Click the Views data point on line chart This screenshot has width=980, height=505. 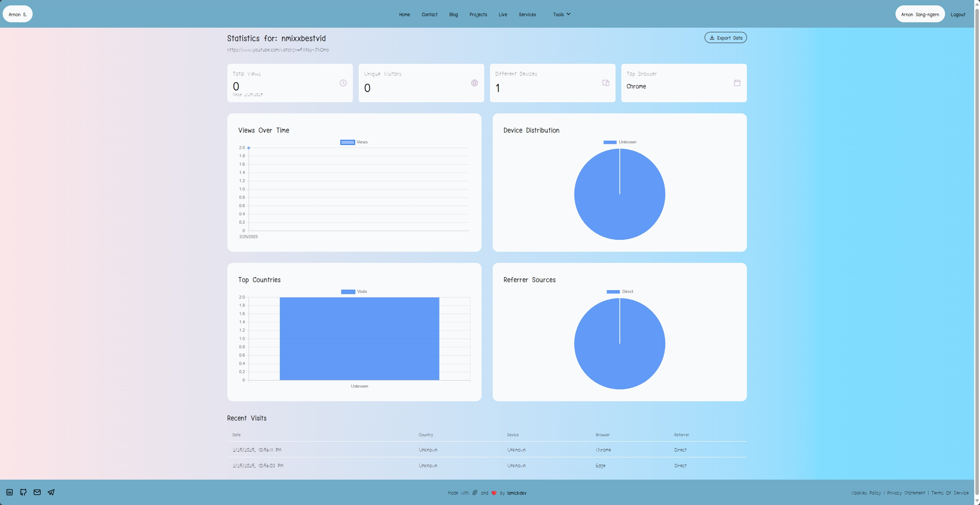[249, 148]
